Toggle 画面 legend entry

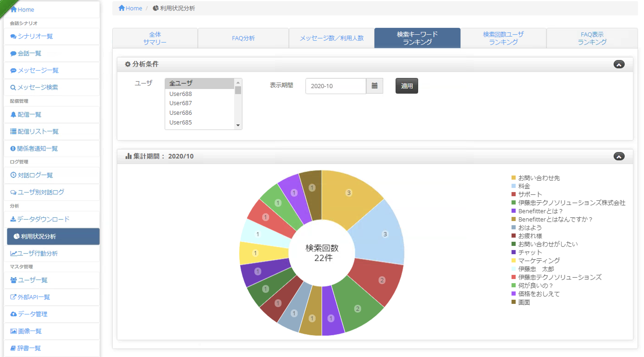520,302
